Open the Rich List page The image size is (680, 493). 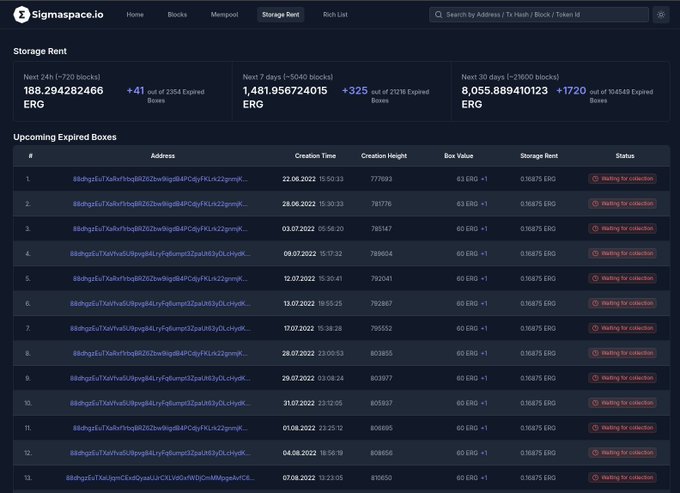(x=335, y=15)
